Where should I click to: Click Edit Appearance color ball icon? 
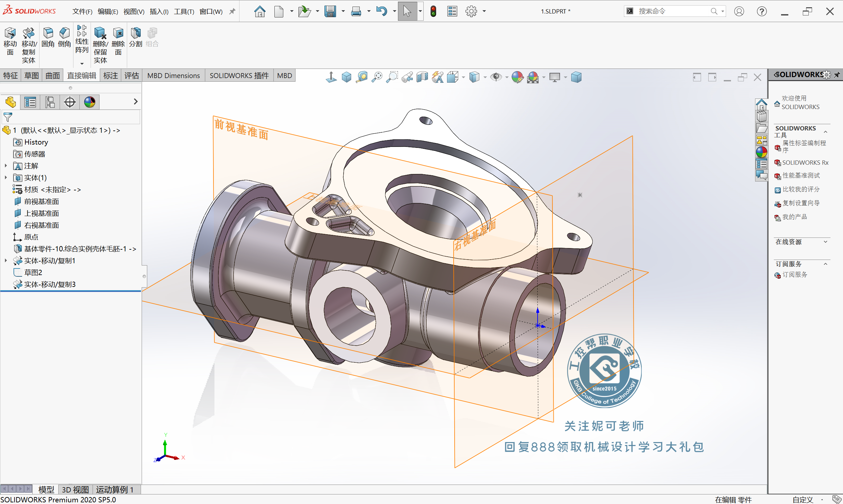click(x=517, y=77)
